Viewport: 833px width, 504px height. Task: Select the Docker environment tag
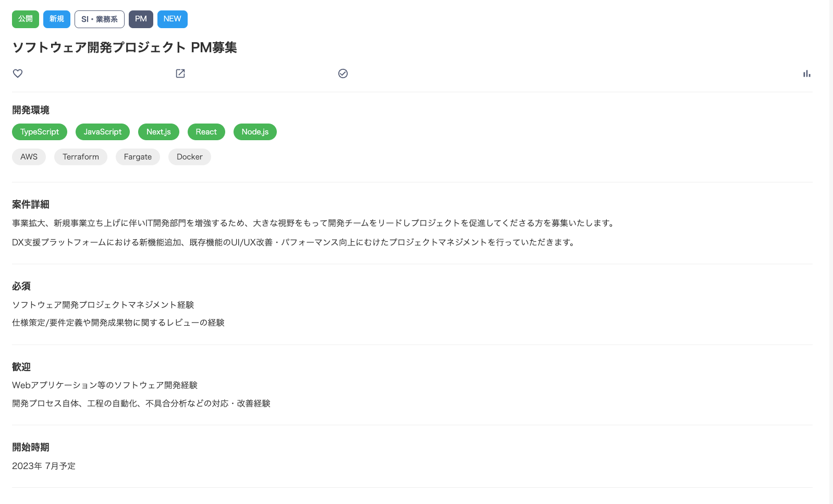pos(190,157)
